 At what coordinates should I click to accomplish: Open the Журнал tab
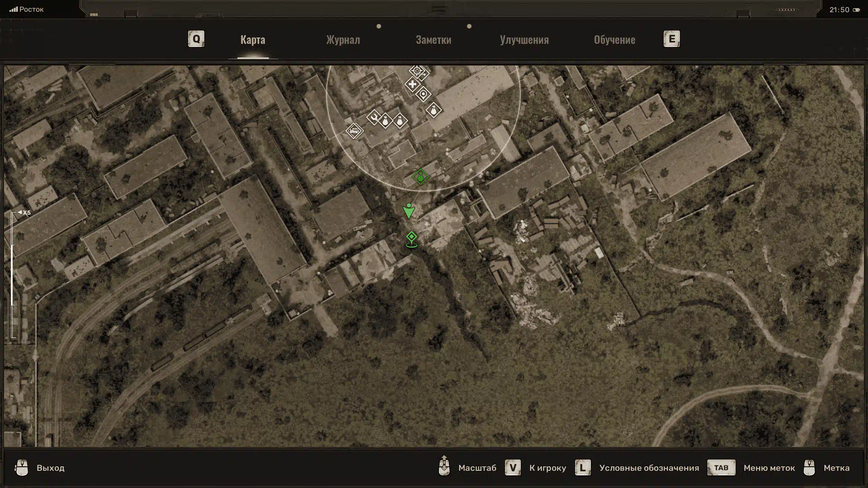343,40
